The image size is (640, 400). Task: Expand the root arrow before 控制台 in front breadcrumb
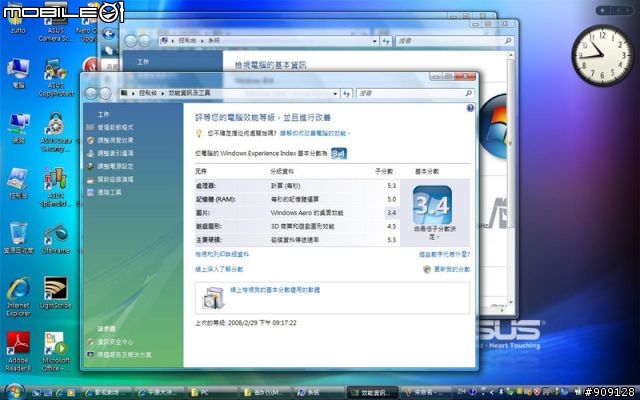pos(133,93)
